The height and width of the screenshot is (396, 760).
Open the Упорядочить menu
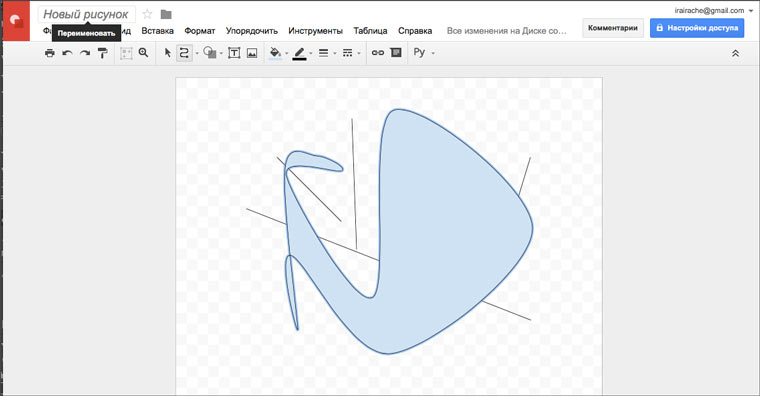click(252, 31)
